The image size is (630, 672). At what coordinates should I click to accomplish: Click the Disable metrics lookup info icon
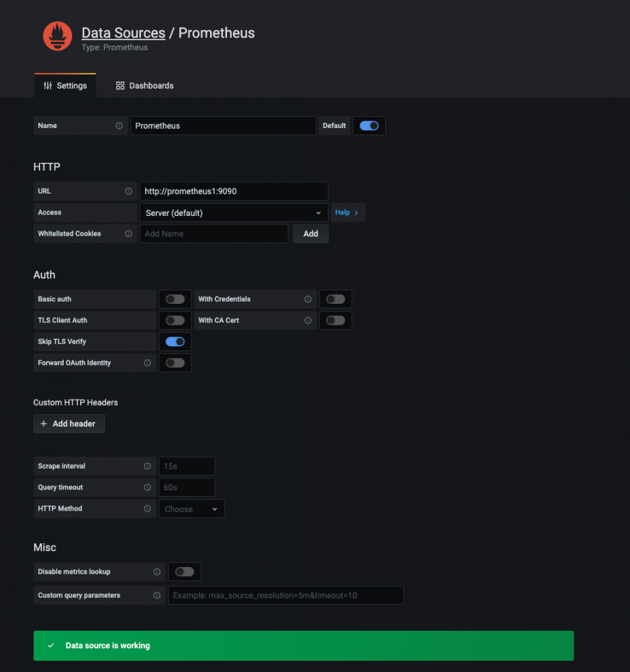click(x=157, y=572)
